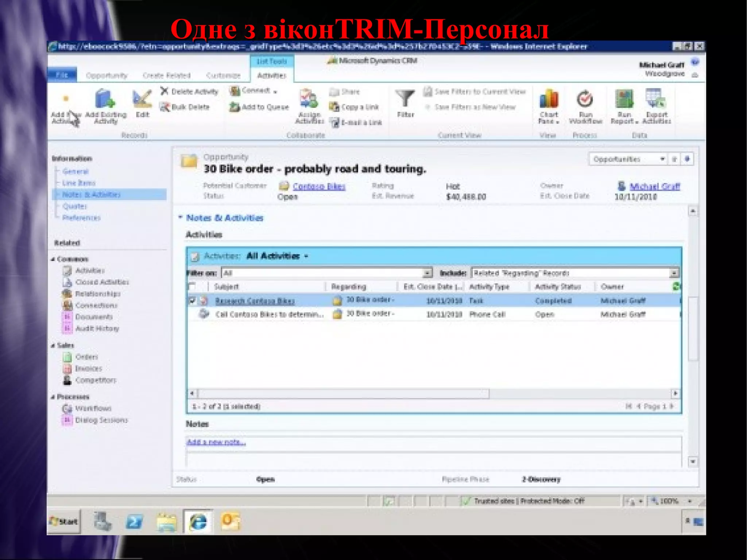The image size is (747, 560).
Task: Switch to the Create Related tab
Action: click(167, 75)
